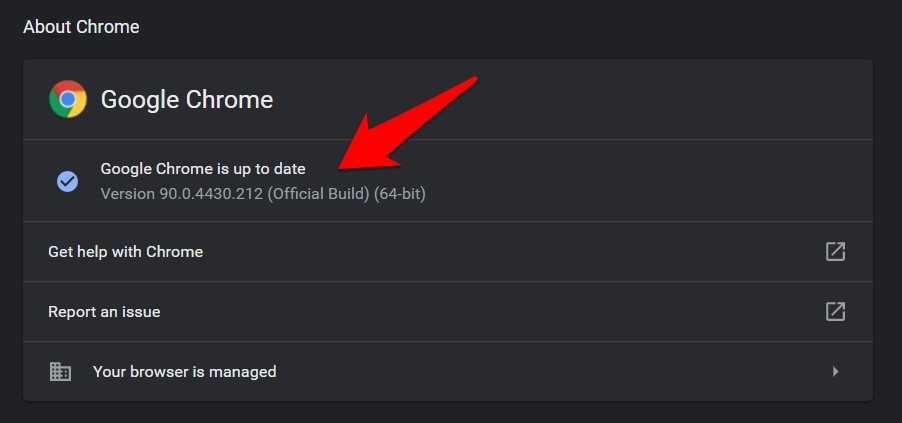The width and height of the screenshot is (902, 423).
Task: Click the word Chrome in Get help row
Action: [x=175, y=252]
